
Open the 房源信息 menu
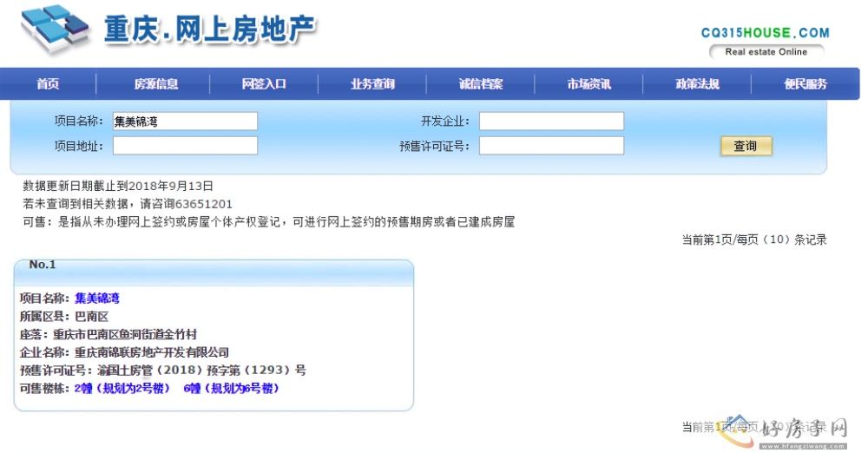[156, 84]
